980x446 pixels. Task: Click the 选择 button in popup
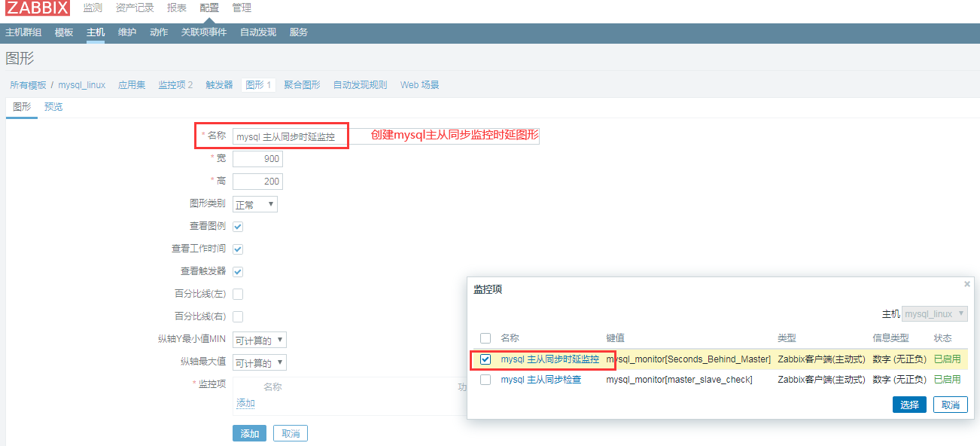910,405
